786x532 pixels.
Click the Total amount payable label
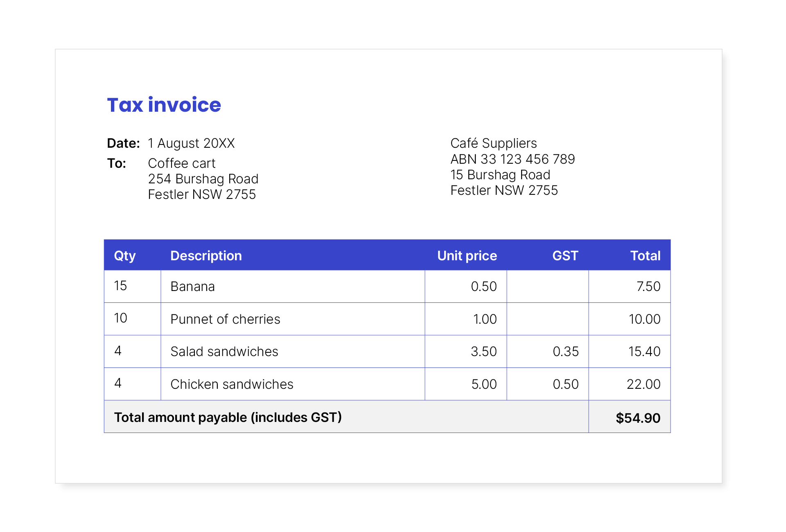tap(228, 417)
